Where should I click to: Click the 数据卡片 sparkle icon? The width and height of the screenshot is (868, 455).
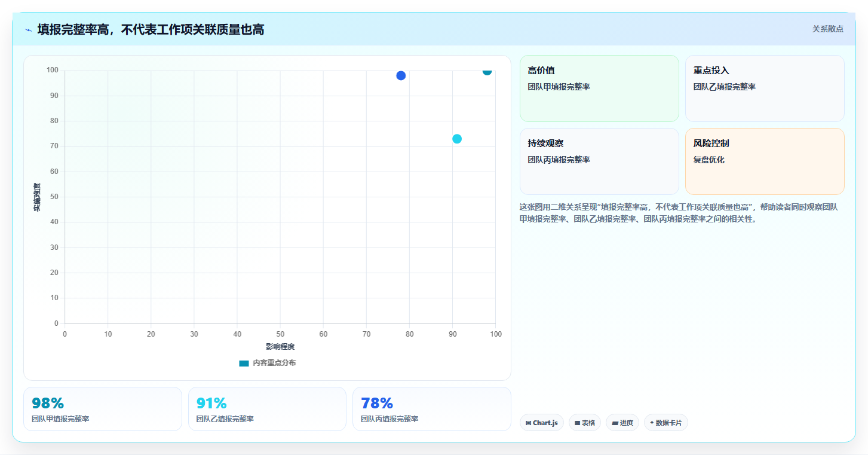[x=652, y=423]
